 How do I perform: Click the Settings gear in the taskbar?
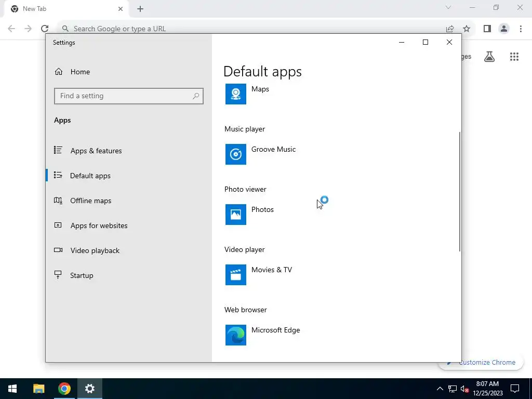click(89, 389)
